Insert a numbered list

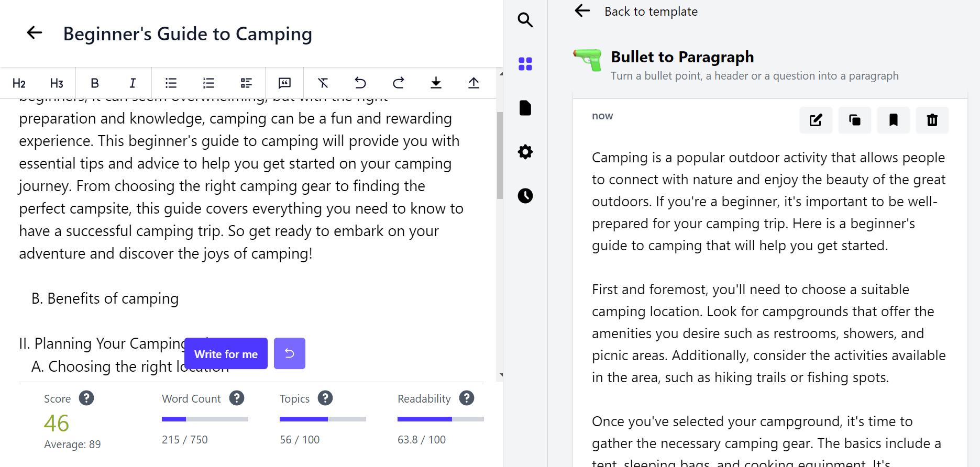(208, 83)
